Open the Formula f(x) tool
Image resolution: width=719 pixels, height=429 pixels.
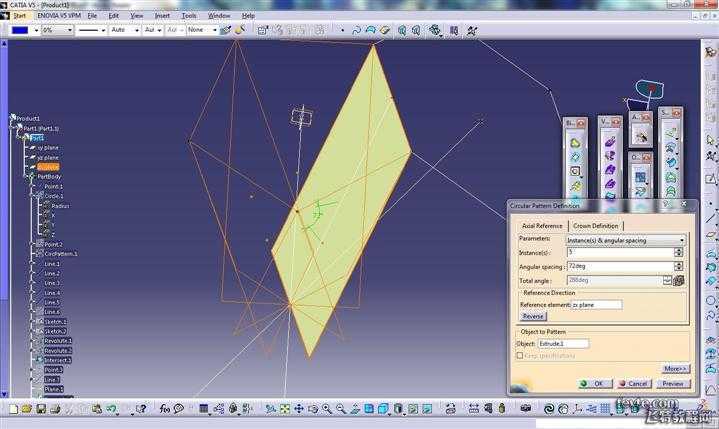point(165,408)
